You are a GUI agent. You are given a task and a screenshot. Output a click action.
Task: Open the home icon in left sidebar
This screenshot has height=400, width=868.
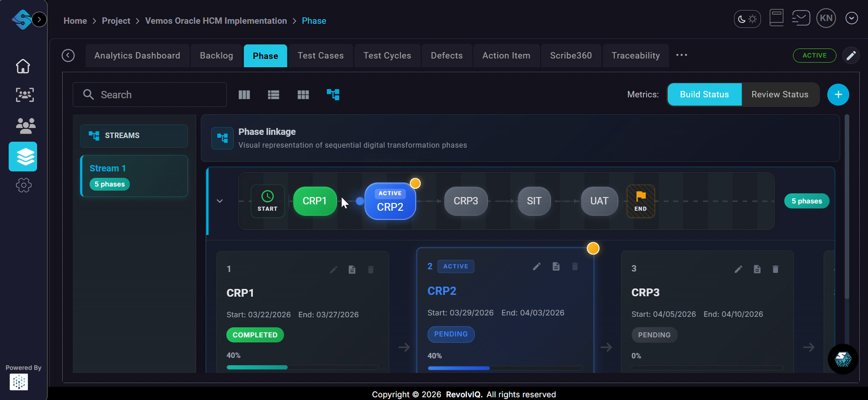23,66
